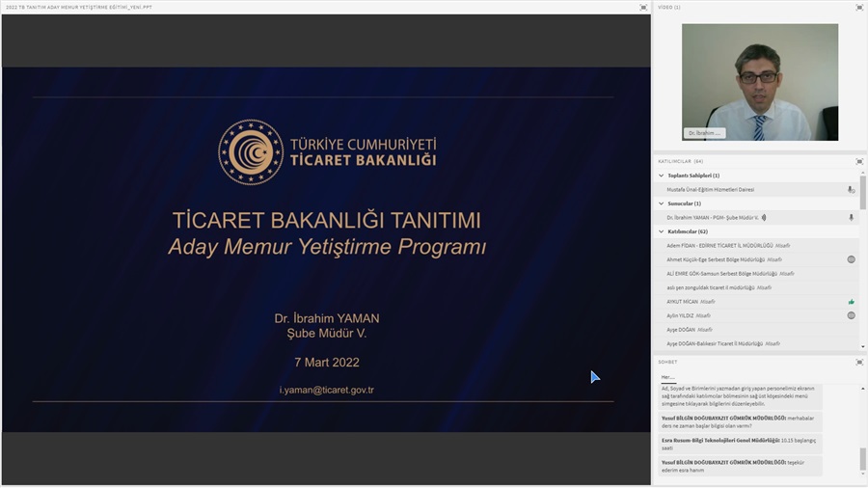Click the i.yaman@ticaret.gov.tr email on slide

click(326, 391)
